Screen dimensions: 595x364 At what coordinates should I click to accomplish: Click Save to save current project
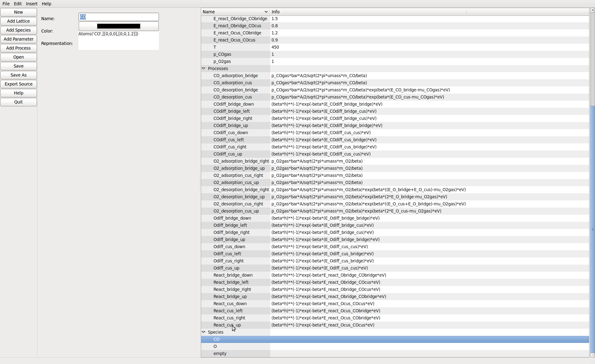click(x=18, y=66)
